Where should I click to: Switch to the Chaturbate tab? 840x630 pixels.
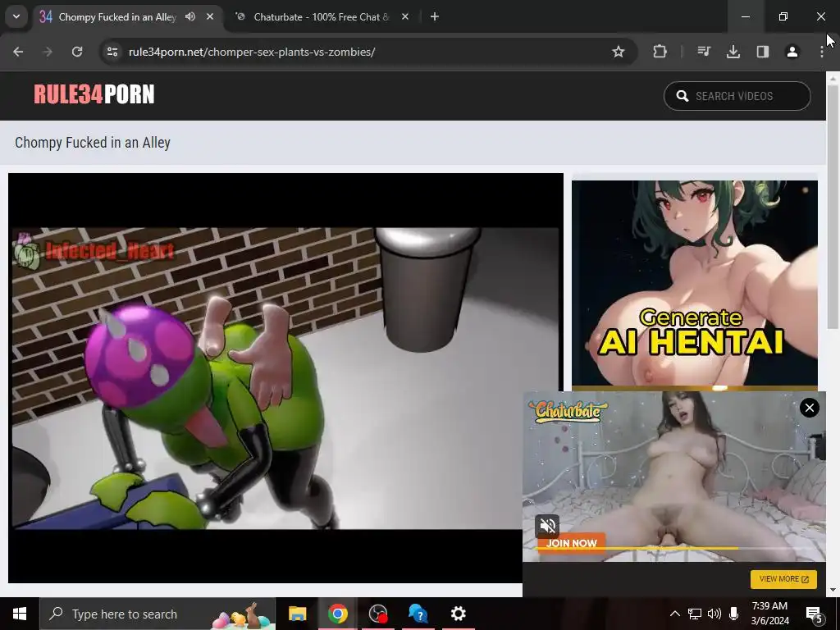(x=321, y=16)
